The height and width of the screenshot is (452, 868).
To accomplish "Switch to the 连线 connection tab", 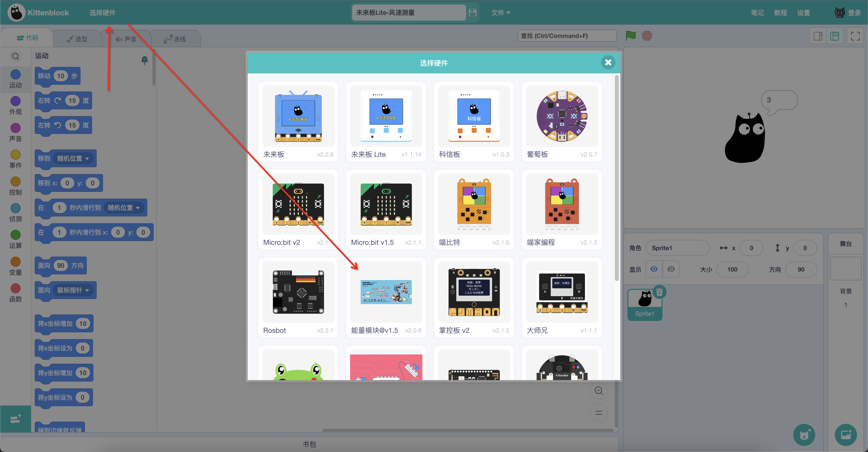I will pos(175,39).
